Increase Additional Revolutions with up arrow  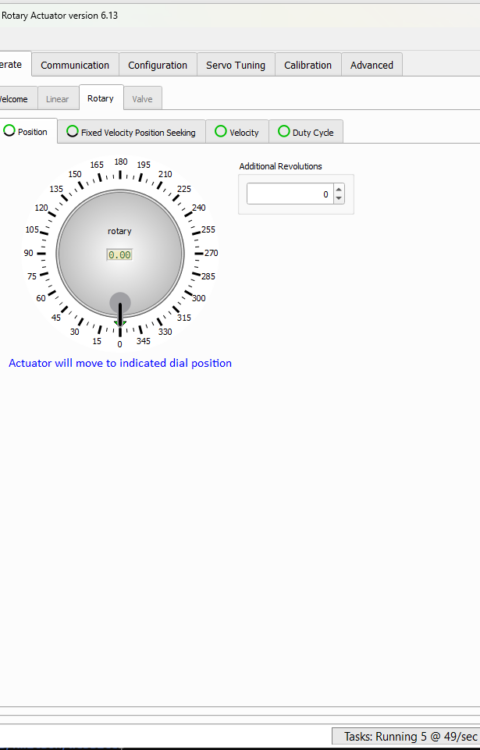coord(339,189)
